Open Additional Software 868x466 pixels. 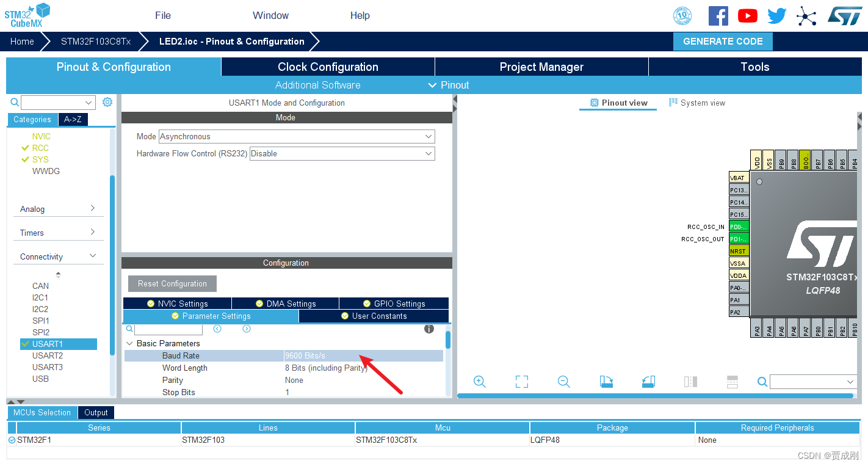point(318,85)
